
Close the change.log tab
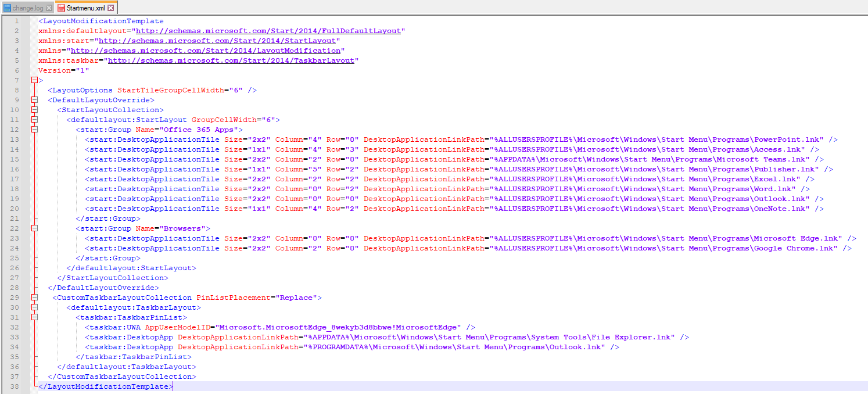[x=49, y=8]
